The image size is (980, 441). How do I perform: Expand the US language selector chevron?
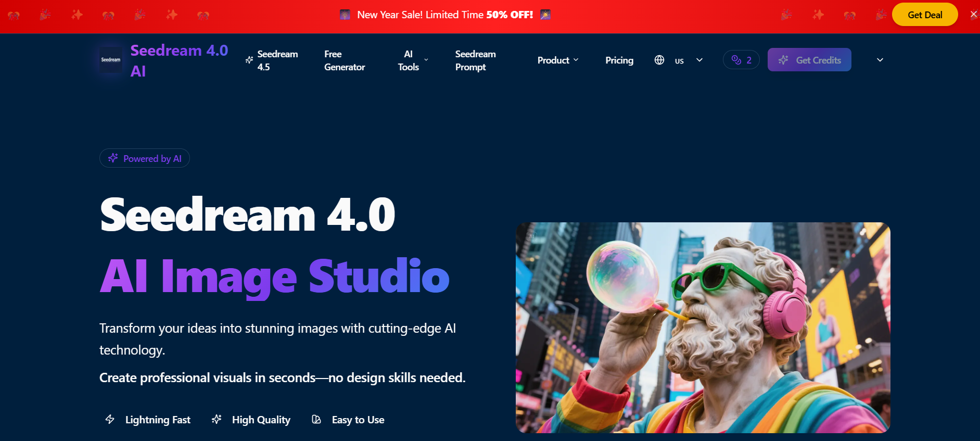(x=699, y=60)
